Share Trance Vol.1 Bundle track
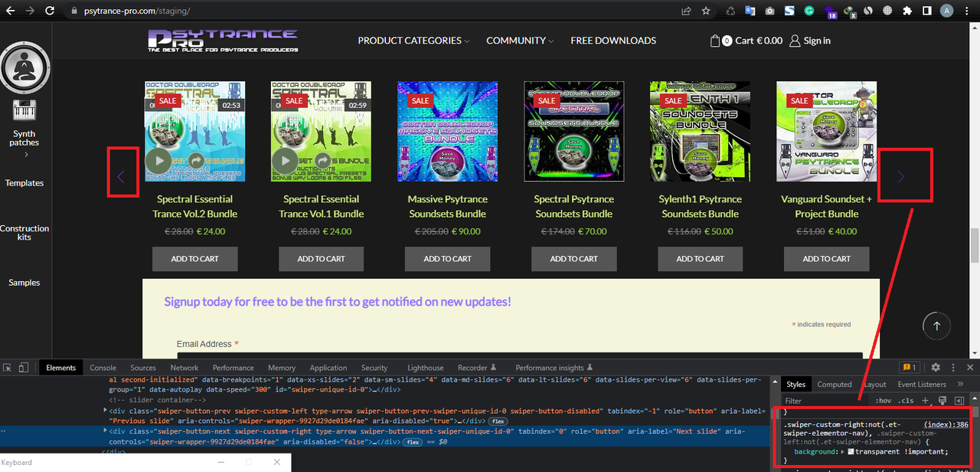The image size is (980, 472). (322, 160)
